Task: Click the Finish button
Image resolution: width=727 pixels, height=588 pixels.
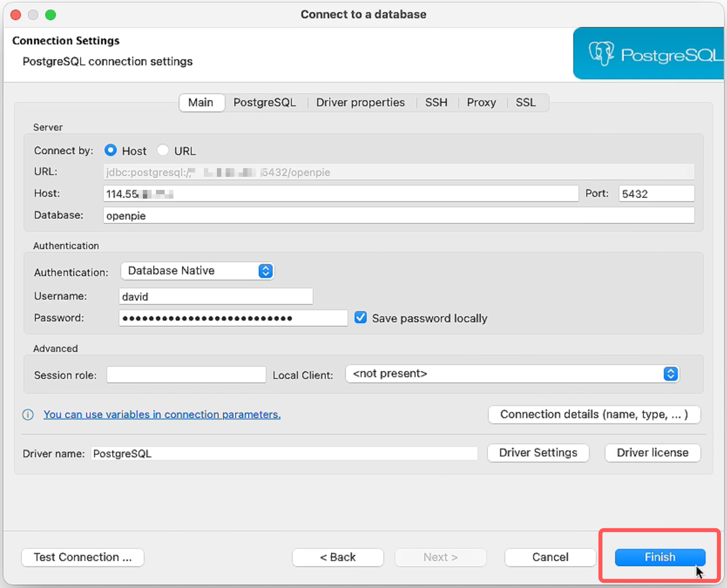Action: point(660,557)
